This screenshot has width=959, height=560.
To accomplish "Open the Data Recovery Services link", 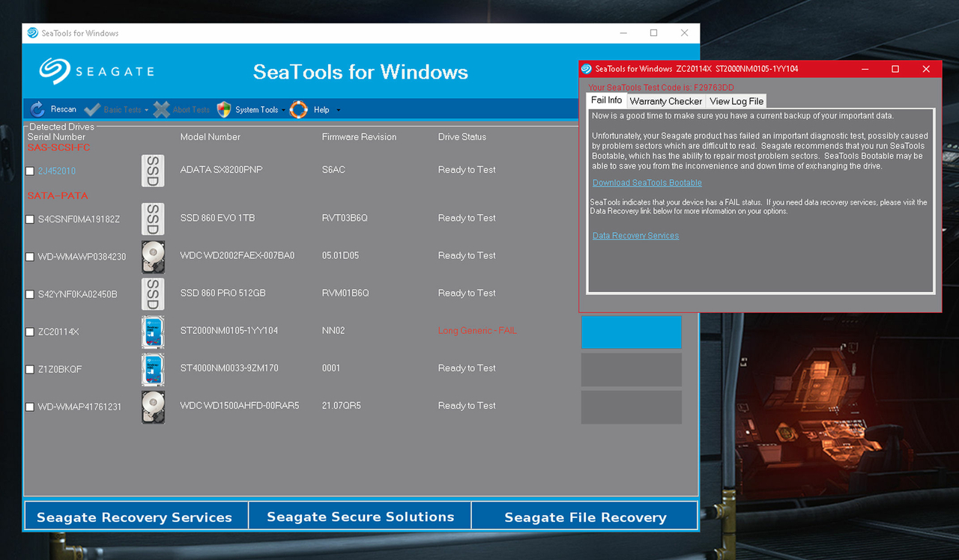I will point(635,236).
